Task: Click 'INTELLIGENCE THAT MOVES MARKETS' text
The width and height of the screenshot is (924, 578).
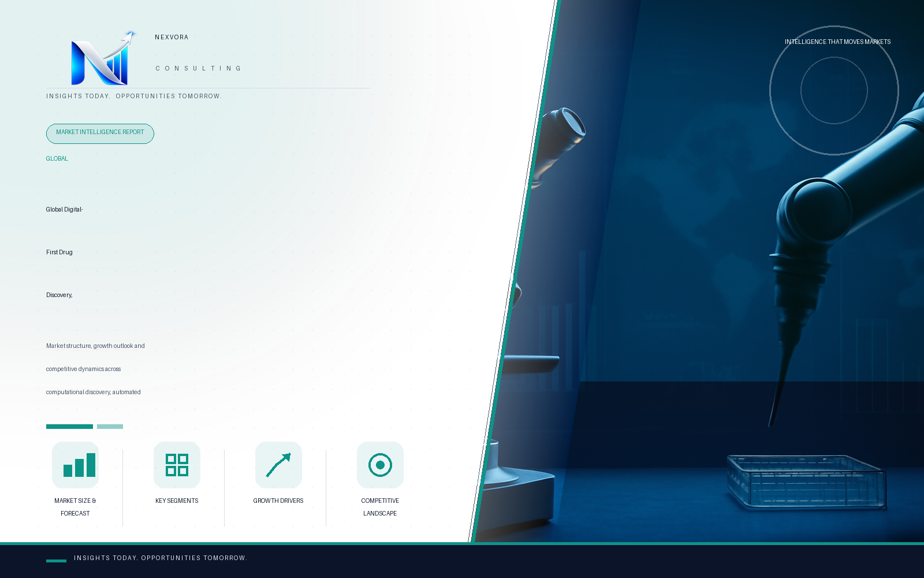Action: pos(837,42)
